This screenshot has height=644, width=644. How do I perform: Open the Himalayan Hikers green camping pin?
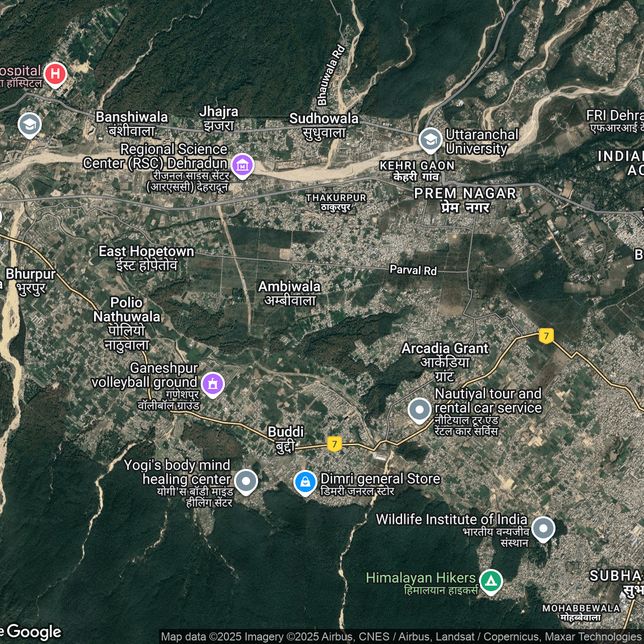491,581
